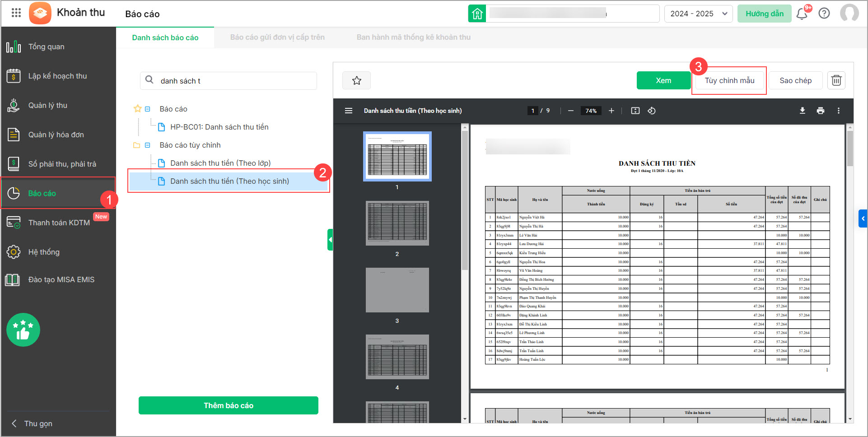Print the report from PDF toolbar
This screenshot has height=437, width=868.
click(x=820, y=111)
